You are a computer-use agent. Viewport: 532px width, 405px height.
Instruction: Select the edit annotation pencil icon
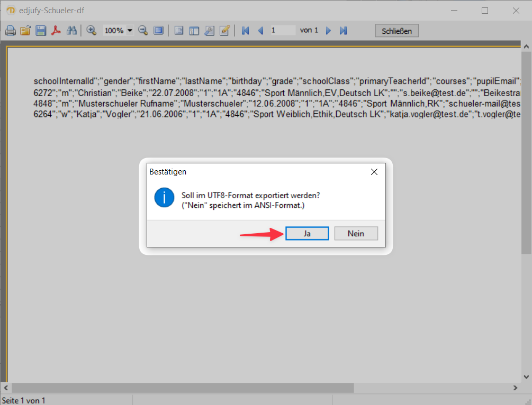tap(224, 30)
